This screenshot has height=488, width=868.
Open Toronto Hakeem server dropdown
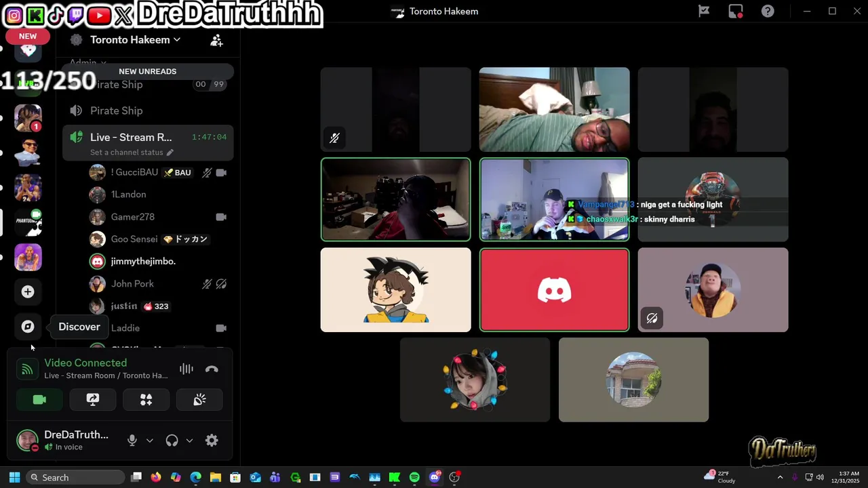coord(135,40)
